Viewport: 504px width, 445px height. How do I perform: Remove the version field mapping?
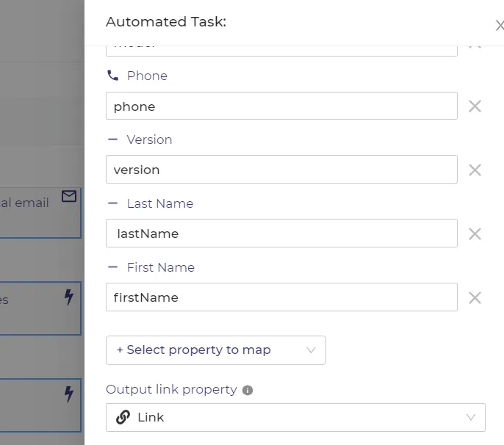coord(475,170)
